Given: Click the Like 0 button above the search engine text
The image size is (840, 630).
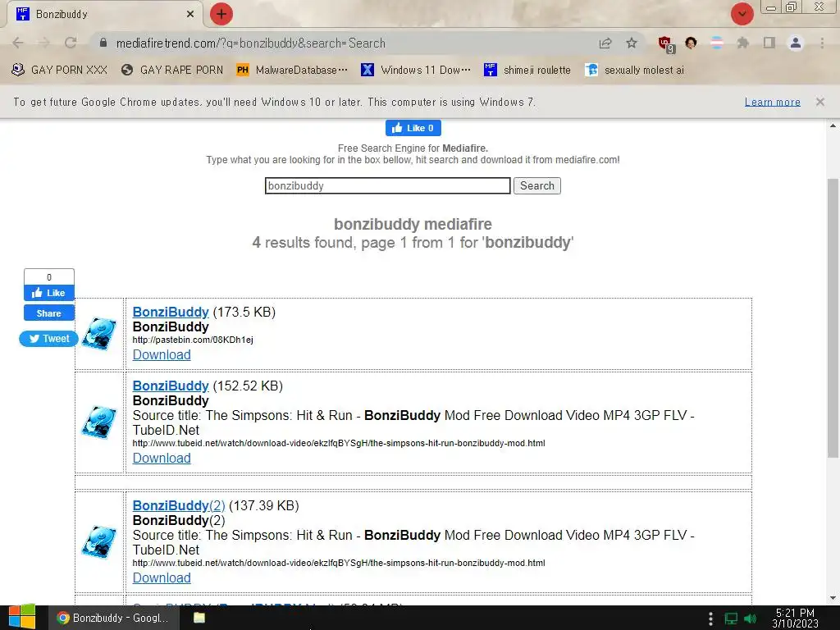Looking at the screenshot, I should tap(413, 128).
